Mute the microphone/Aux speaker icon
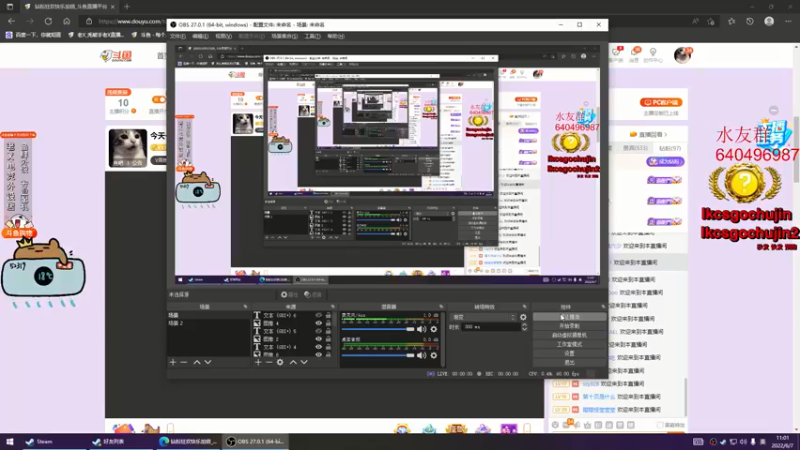This screenshot has width=800, height=450. click(x=421, y=329)
